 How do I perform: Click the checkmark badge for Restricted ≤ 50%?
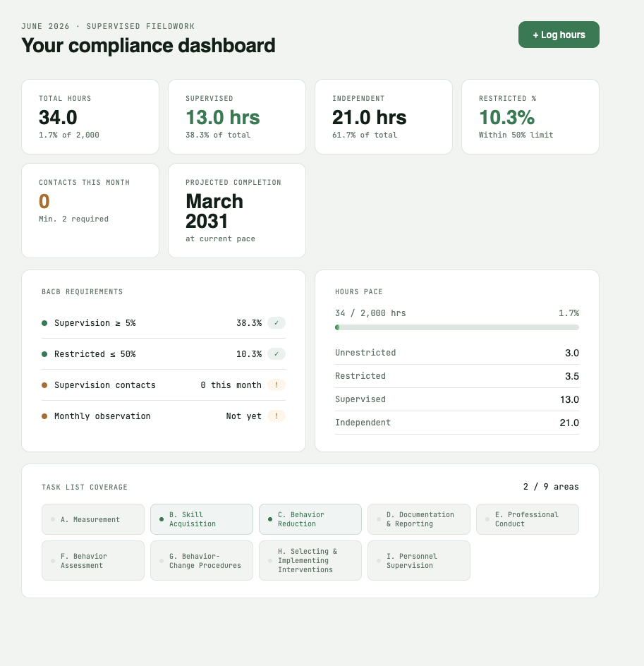point(277,354)
